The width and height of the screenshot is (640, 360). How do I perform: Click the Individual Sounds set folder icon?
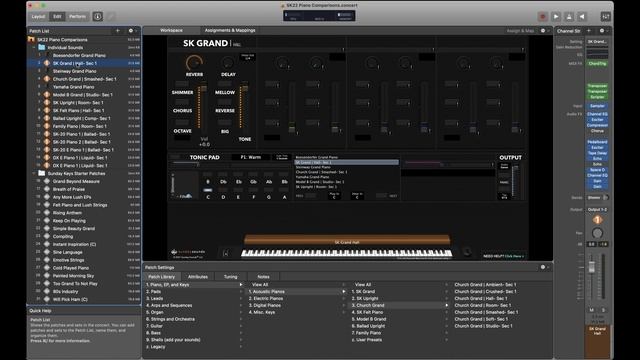click(42, 47)
